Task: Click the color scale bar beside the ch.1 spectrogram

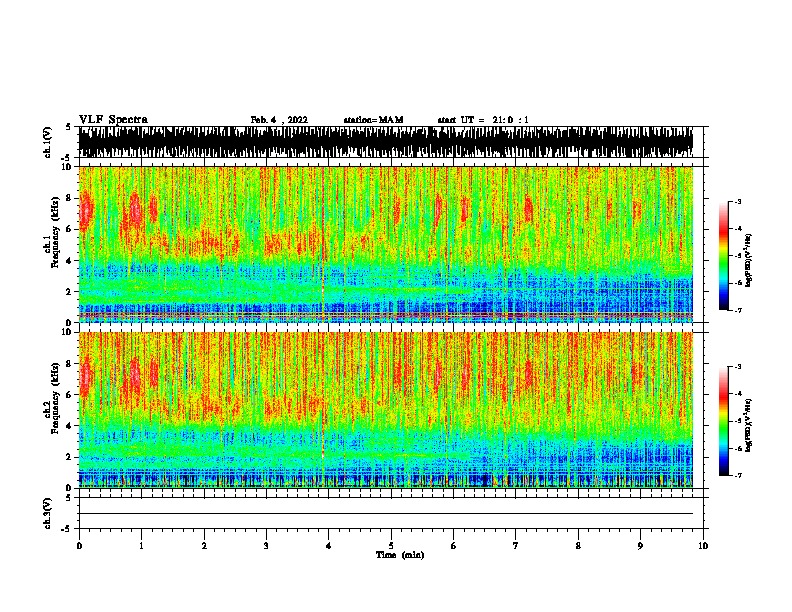Action: [x=724, y=256]
